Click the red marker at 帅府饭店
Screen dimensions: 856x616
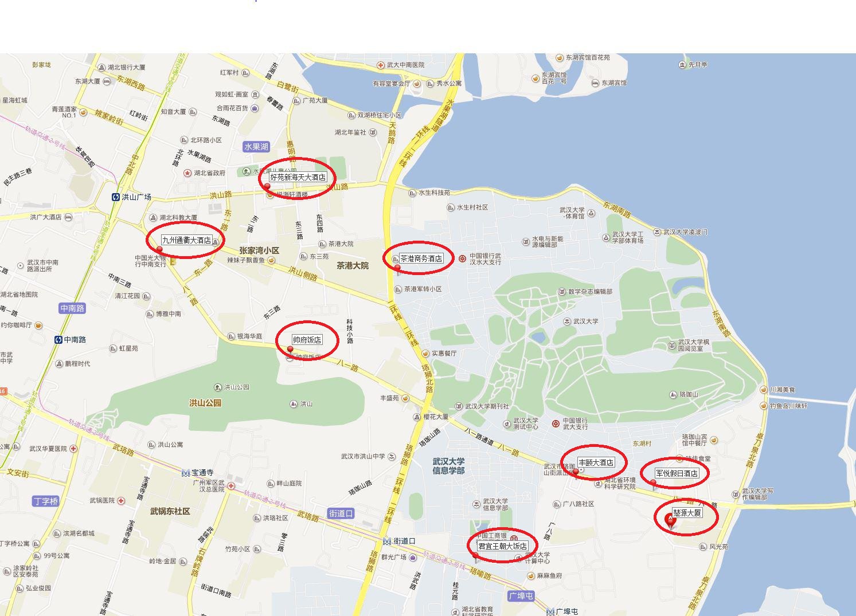(290, 350)
